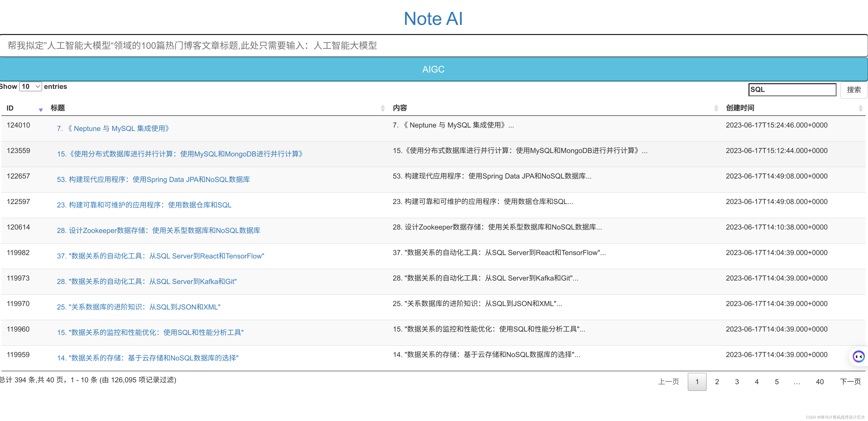Click the 上一页 previous page button
868x421 pixels.
pyautogui.click(x=668, y=382)
